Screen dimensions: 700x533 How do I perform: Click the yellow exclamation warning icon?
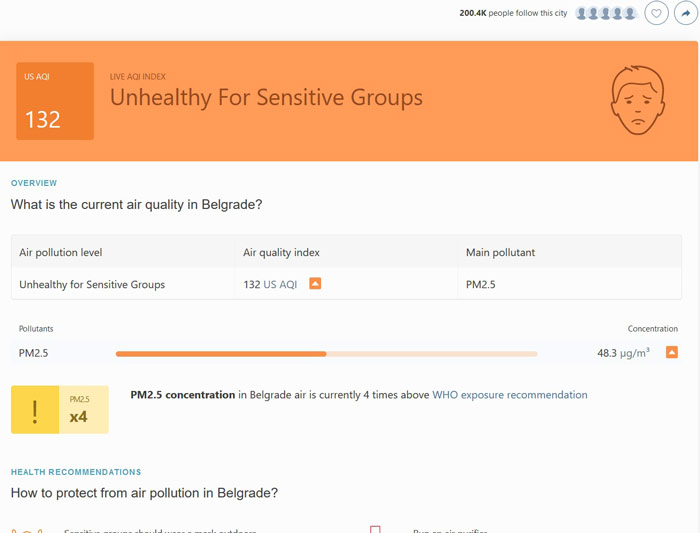click(x=35, y=409)
